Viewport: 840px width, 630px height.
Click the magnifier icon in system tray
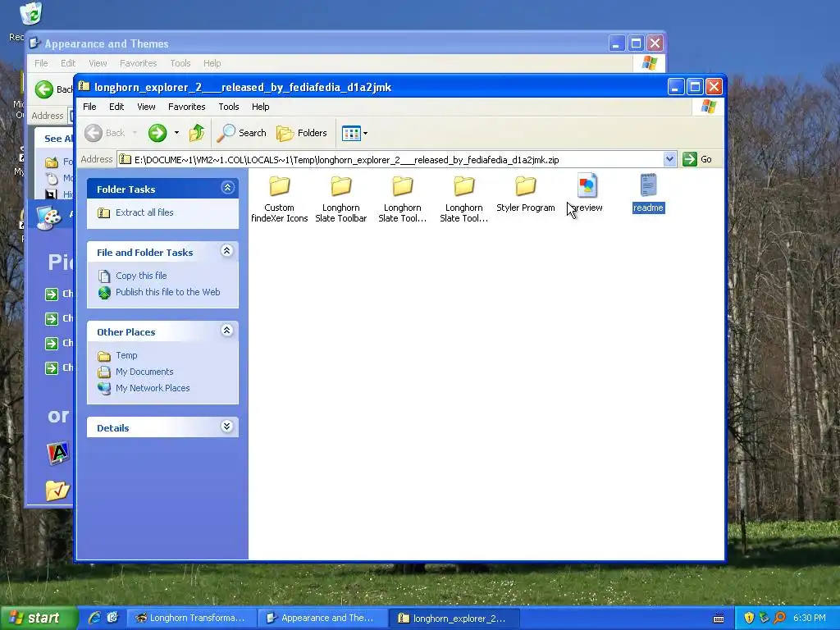pyautogui.click(x=779, y=619)
